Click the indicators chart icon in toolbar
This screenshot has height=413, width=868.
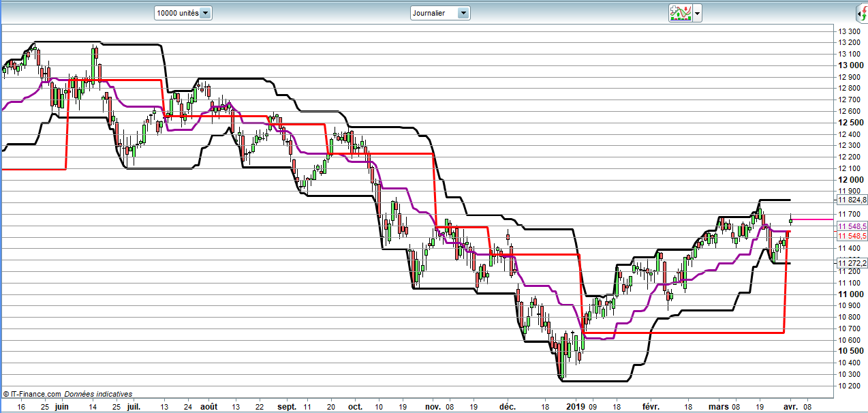coord(680,13)
